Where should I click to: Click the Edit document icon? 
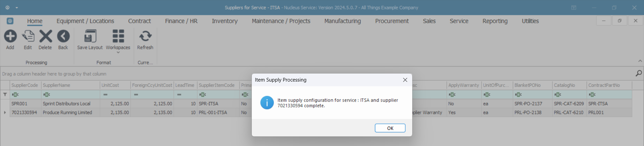(x=28, y=36)
